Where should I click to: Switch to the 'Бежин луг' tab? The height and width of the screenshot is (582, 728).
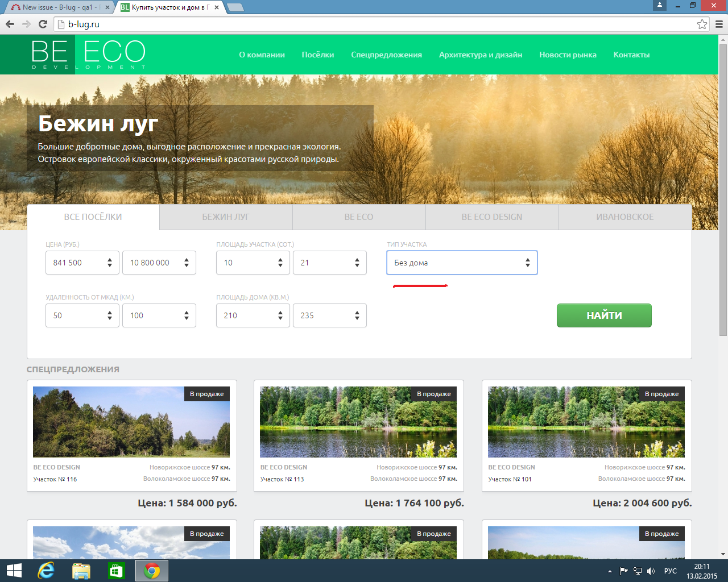(226, 217)
